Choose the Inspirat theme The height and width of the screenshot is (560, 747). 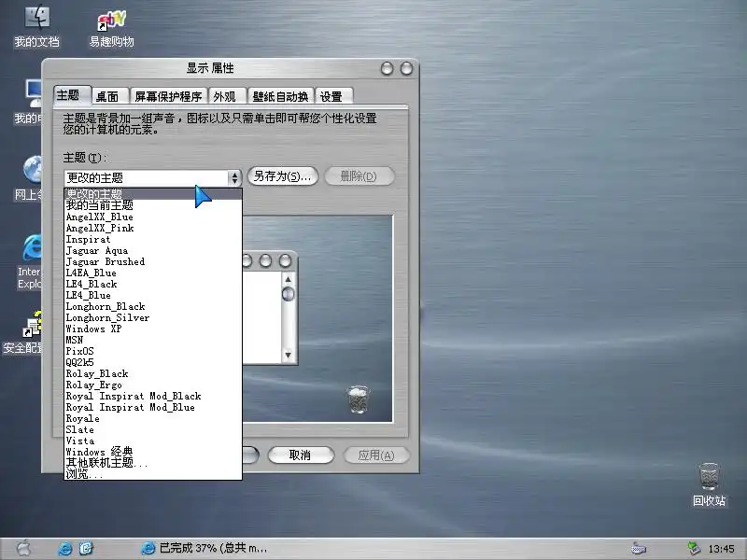coord(153,239)
